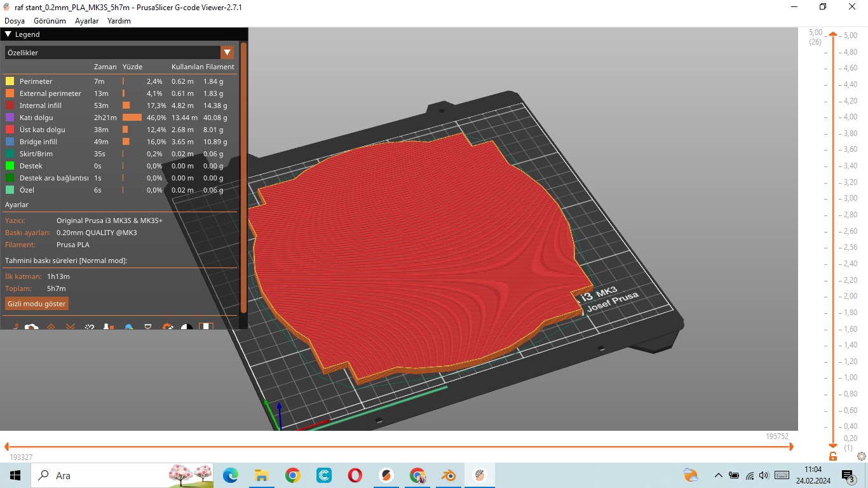
Task: Open Opera browser from taskbar
Action: [x=355, y=475]
